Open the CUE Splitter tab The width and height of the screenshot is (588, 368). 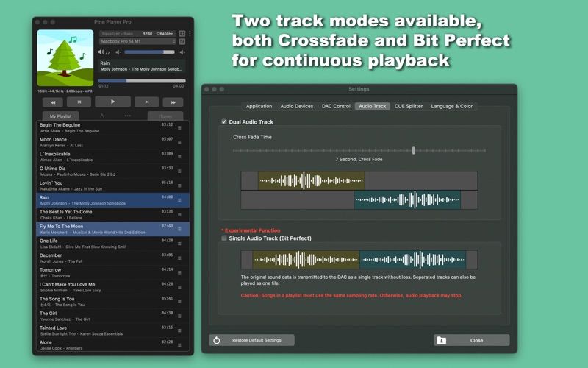point(409,106)
